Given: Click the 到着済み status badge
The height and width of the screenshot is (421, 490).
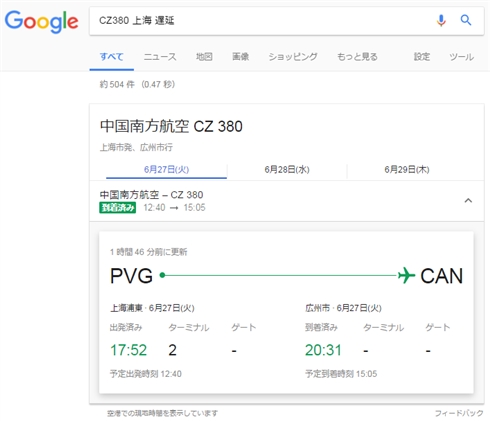Looking at the screenshot, I should pyautogui.click(x=117, y=208).
